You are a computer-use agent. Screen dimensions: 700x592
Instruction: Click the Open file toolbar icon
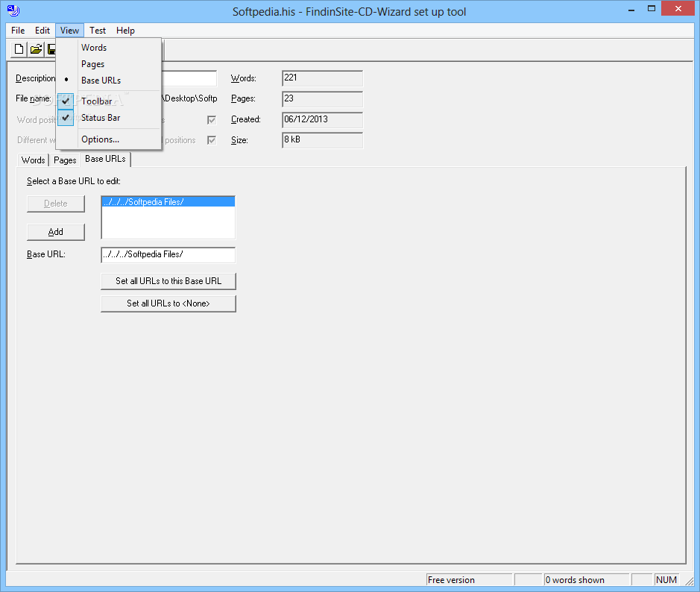37,49
